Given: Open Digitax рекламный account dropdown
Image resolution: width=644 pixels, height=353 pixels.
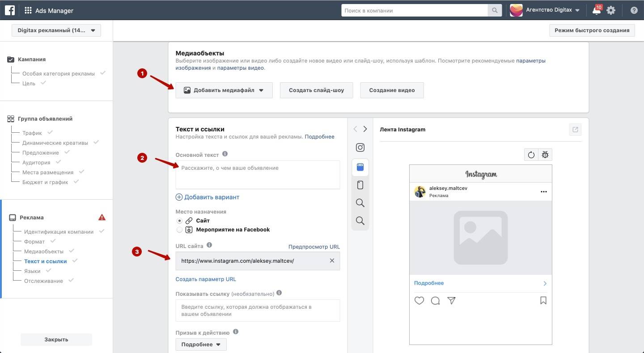Looking at the screenshot, I should pyautogui.click(x=56, y=30).
